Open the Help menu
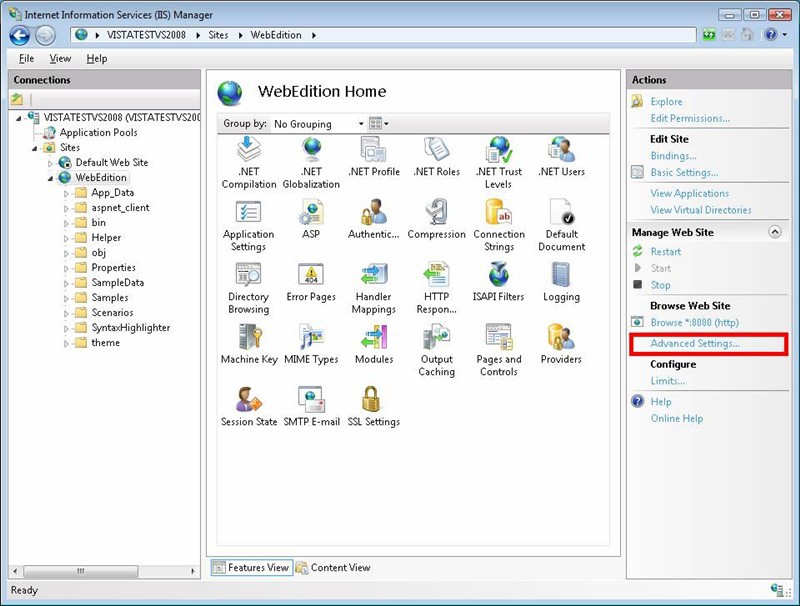This screenshot has height=606, width=800. (x=97, y=59)
